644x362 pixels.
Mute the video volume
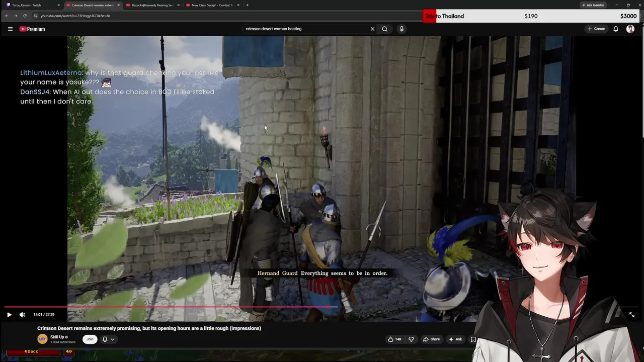(x=22, y=315)
